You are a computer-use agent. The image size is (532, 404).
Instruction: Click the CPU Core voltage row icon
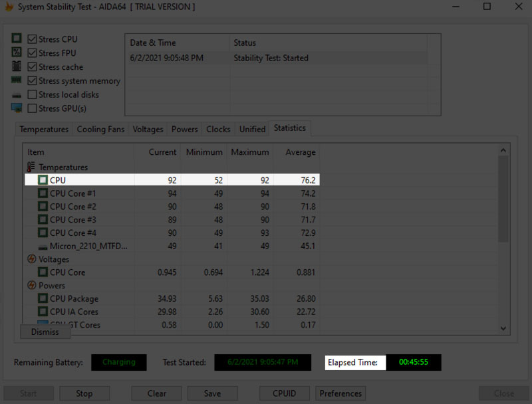click(43, 272)
